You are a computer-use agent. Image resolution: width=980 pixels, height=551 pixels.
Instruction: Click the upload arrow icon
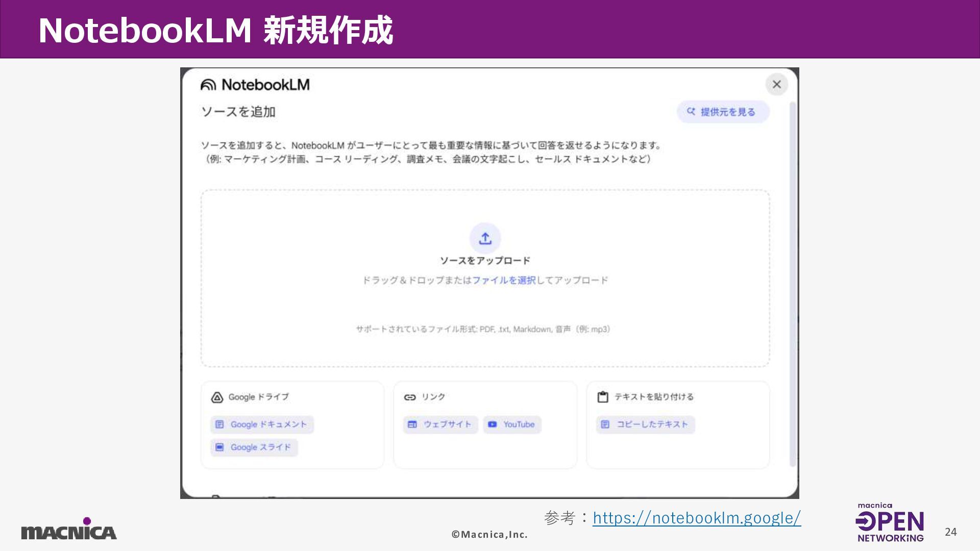[485, 238]
